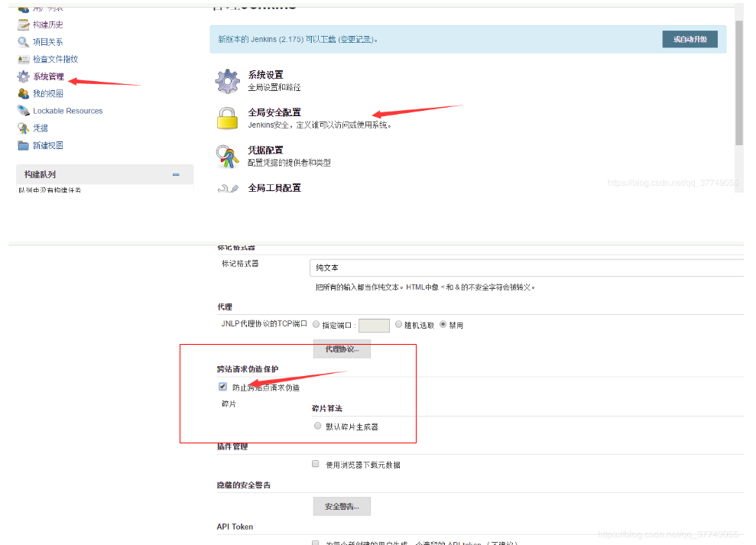Viewport: 756px width, 545px height.
Task: Select 指定端口 radio button
Action: (x=316, y=325)
